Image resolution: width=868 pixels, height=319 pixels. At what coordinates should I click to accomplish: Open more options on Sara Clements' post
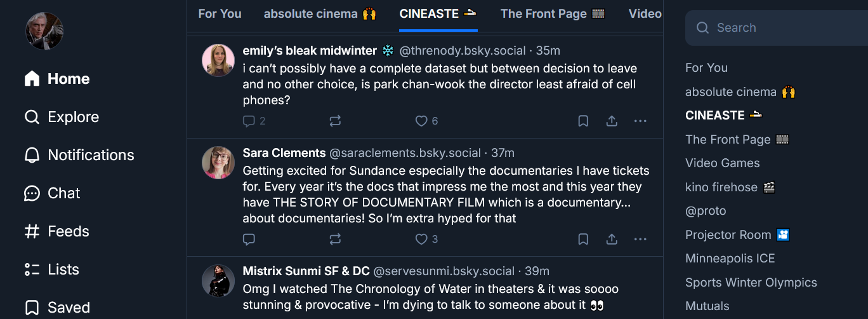tap(640, 240)
